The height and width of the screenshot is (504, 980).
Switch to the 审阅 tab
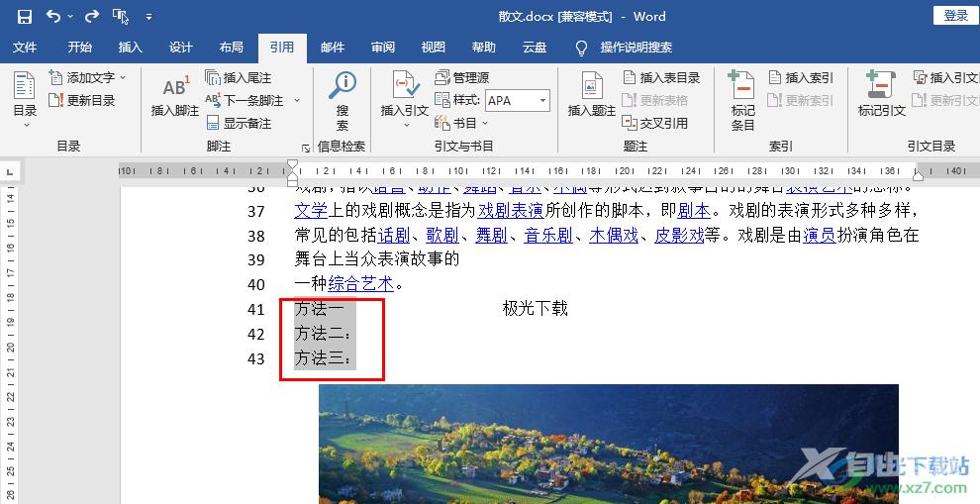click(x=383, y=47)
